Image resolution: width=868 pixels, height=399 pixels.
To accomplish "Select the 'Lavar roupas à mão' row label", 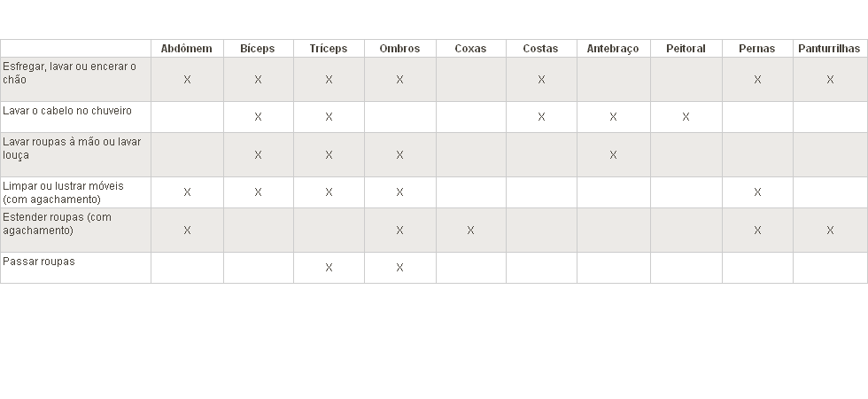I will 72,148.
